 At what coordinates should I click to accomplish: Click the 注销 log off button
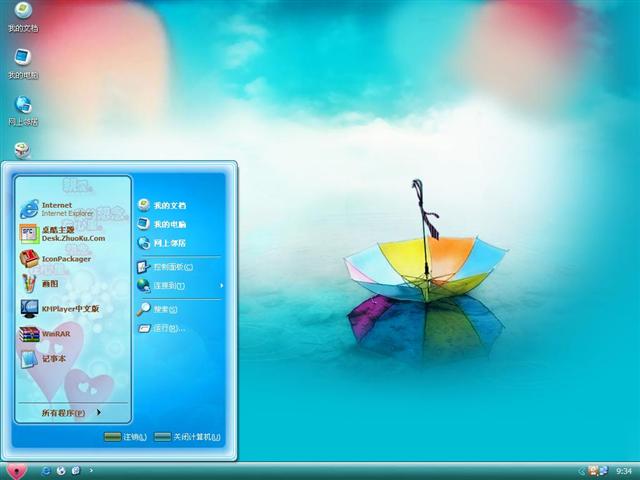coord(125,437)
